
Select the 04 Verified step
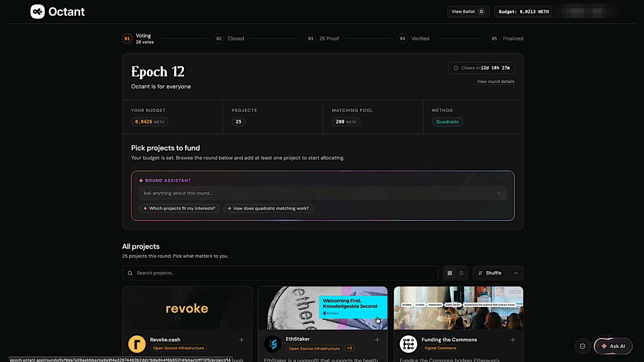pos(413,39)
